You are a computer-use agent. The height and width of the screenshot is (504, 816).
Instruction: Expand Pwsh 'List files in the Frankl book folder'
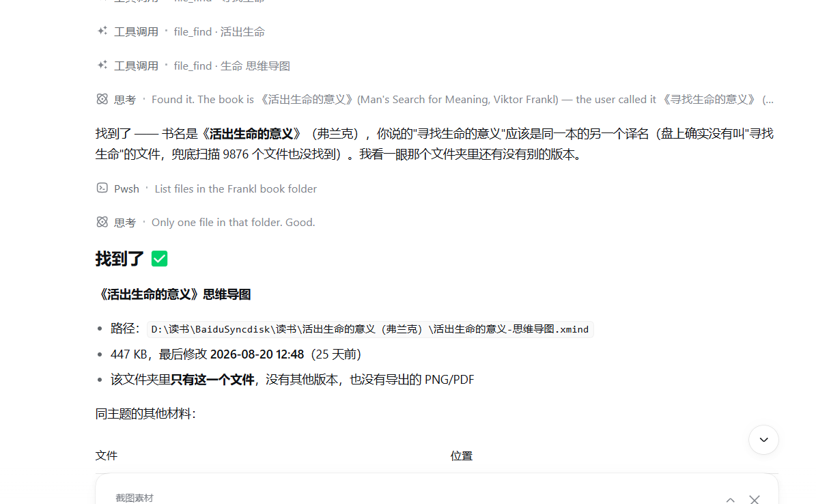[x=207, y=188]
